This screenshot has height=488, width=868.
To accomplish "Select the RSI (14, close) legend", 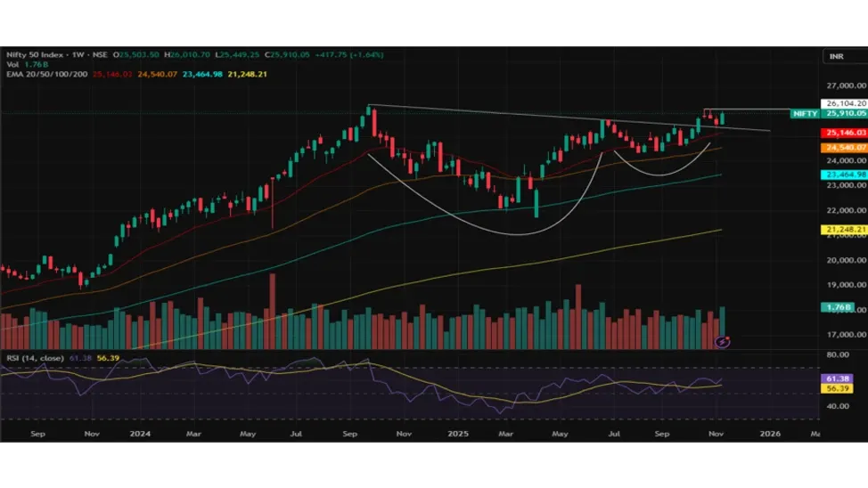I will point(34,358).
